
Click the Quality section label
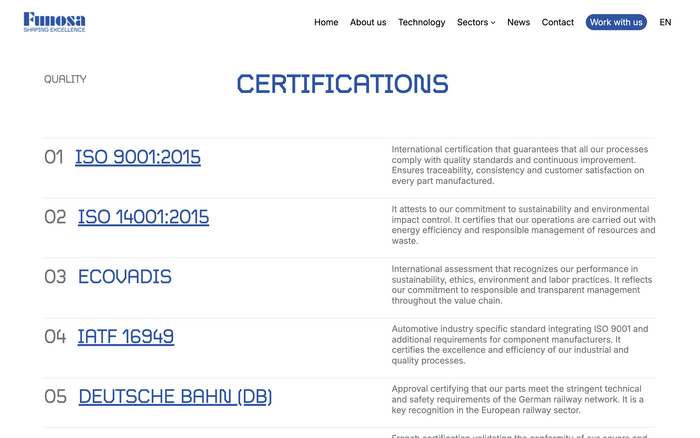pos(65,79)
